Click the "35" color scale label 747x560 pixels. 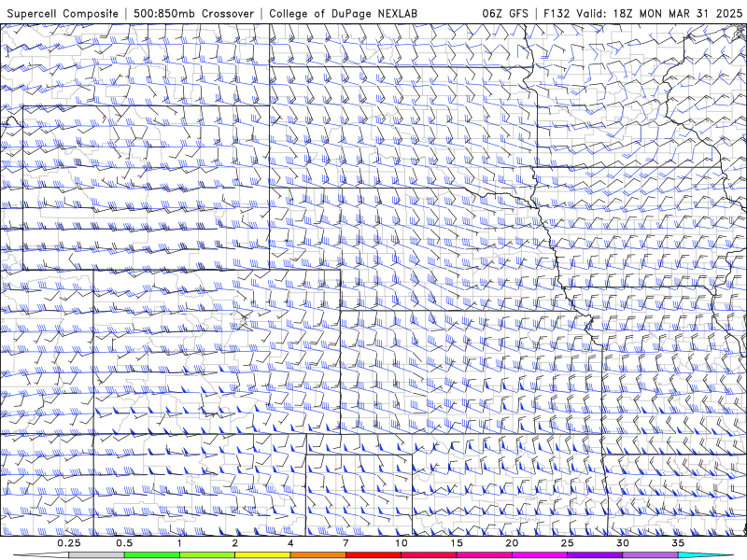coord(678,543)
